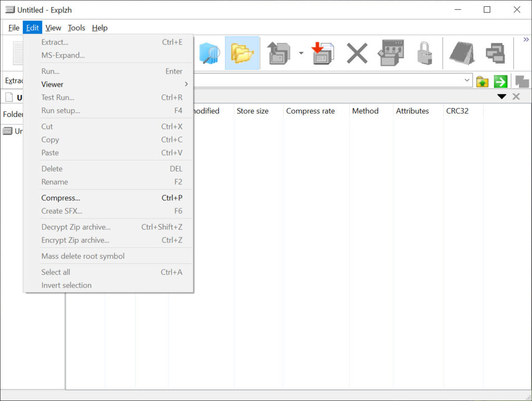This screenshot has width=532, height=401.
Task: Click the gray overlapping squares icon in the address bar
Action: (x=522, y=82)
